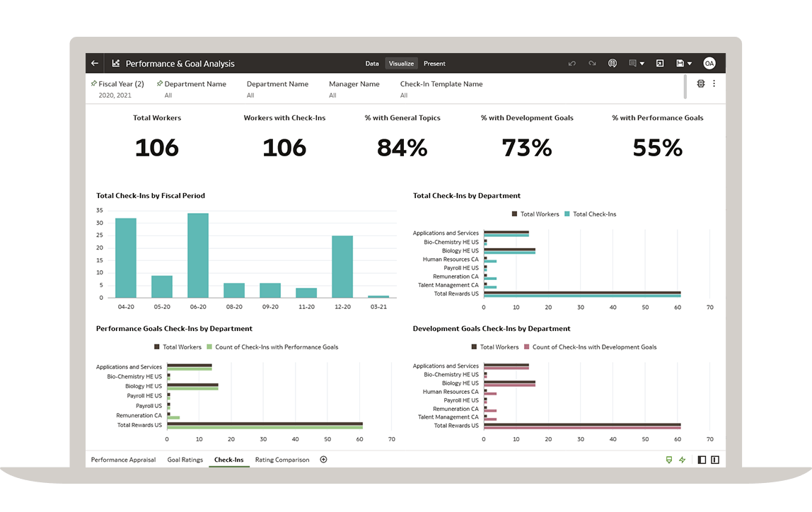The width and height of the screenshot is (812, 512).
Task: Open the OA user avatar
Action: pyautogui.click(x=709, y=64)
